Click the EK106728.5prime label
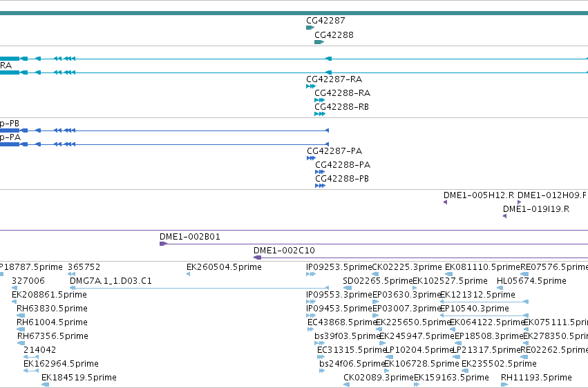The image size is (588, 388). [x=421, y=364]
